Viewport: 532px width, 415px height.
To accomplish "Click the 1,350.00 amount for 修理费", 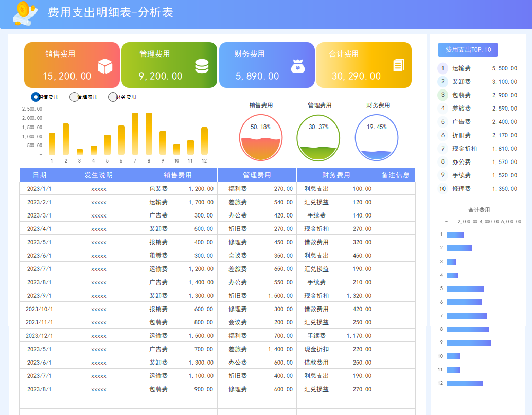I will 504,188.
